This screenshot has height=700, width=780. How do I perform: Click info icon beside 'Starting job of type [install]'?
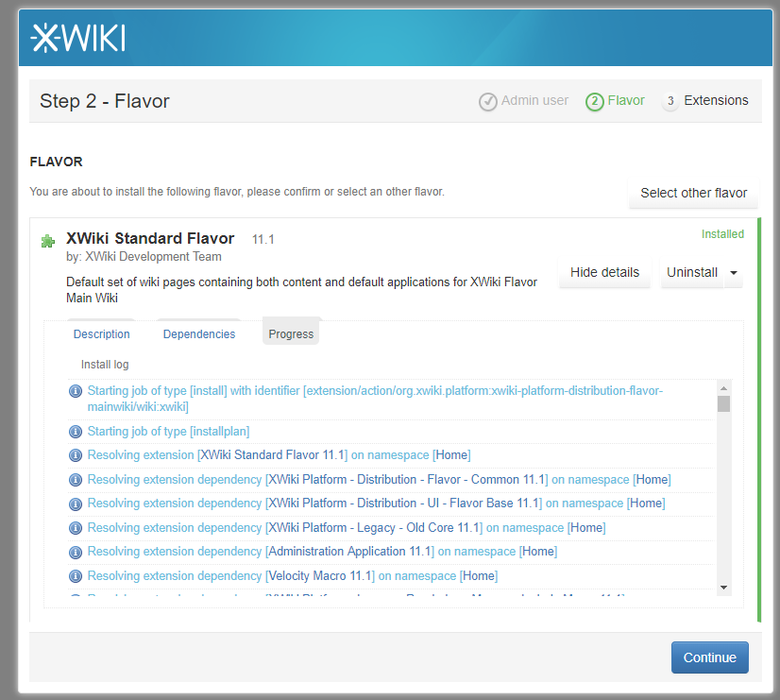point(76,391)
